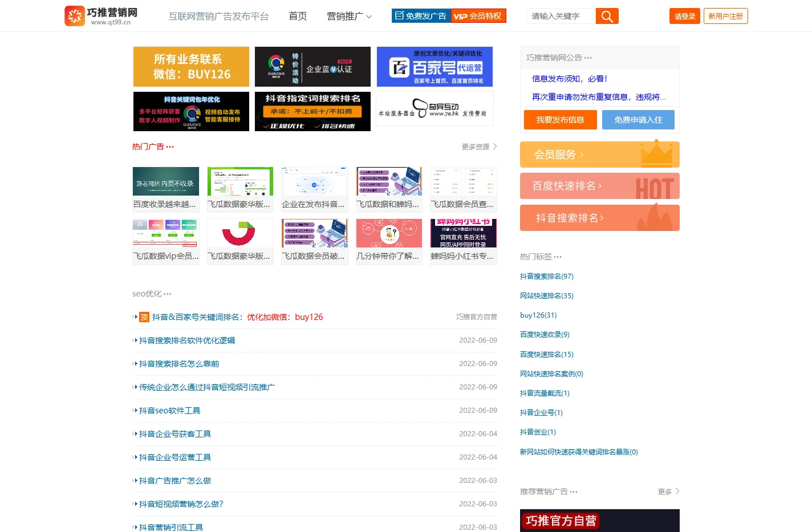Open 几分钟带你了解... ad thumbnail
The width and height of the screenshot is (812, 532).
389,242
